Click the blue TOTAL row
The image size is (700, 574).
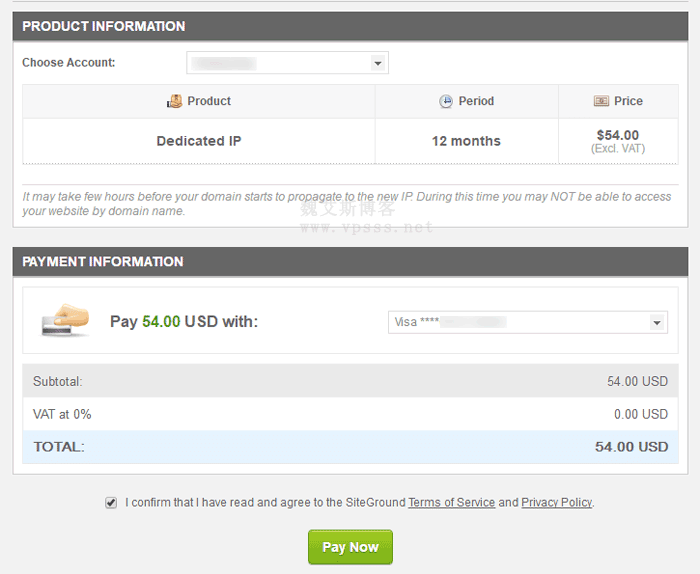[350, 447]
